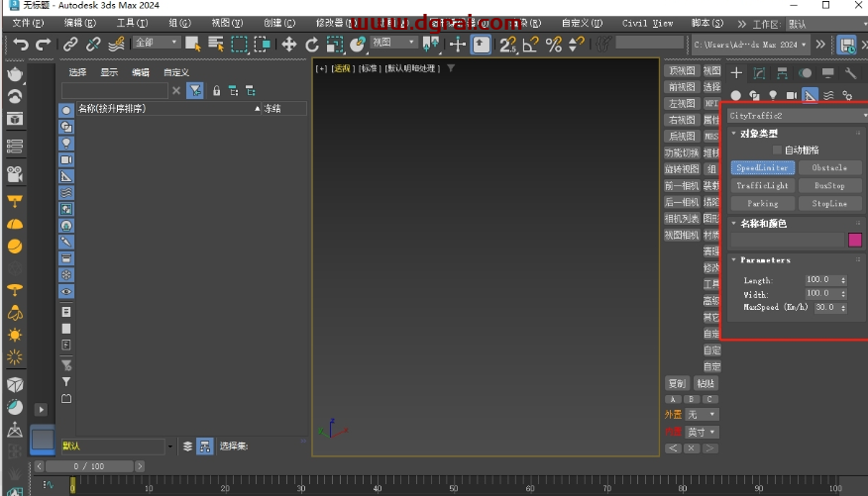Switch to the Utilities wrench tab
Image resolution: width=868 pixels, height=496 pixels.
(851, 73)
